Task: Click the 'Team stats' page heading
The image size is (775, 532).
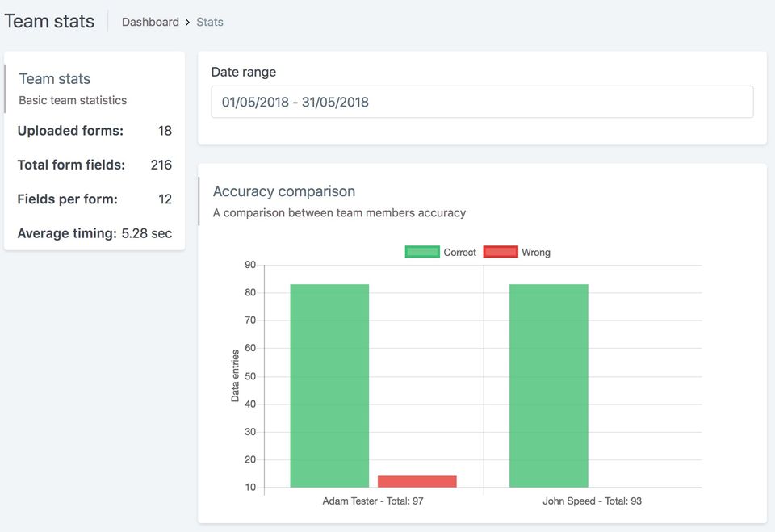Action: tap(49, 21)
